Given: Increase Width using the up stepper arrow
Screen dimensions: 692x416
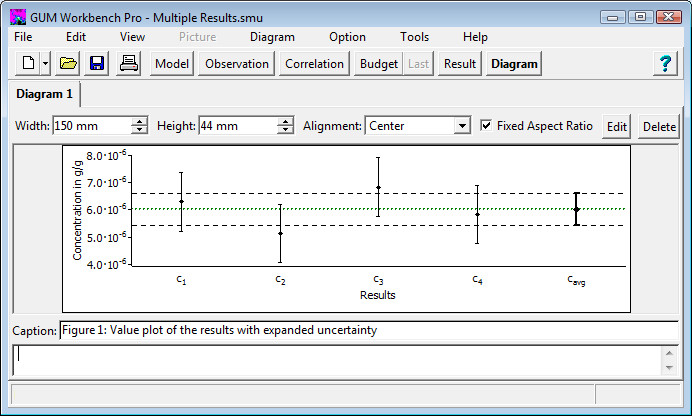Looking at the screenshot, I should [x=140, y=121].
